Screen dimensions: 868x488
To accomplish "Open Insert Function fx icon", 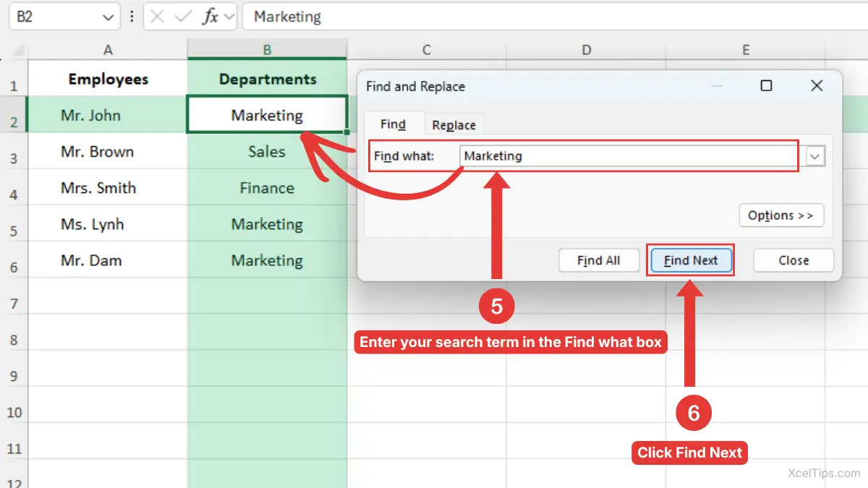I will point(210,17).
